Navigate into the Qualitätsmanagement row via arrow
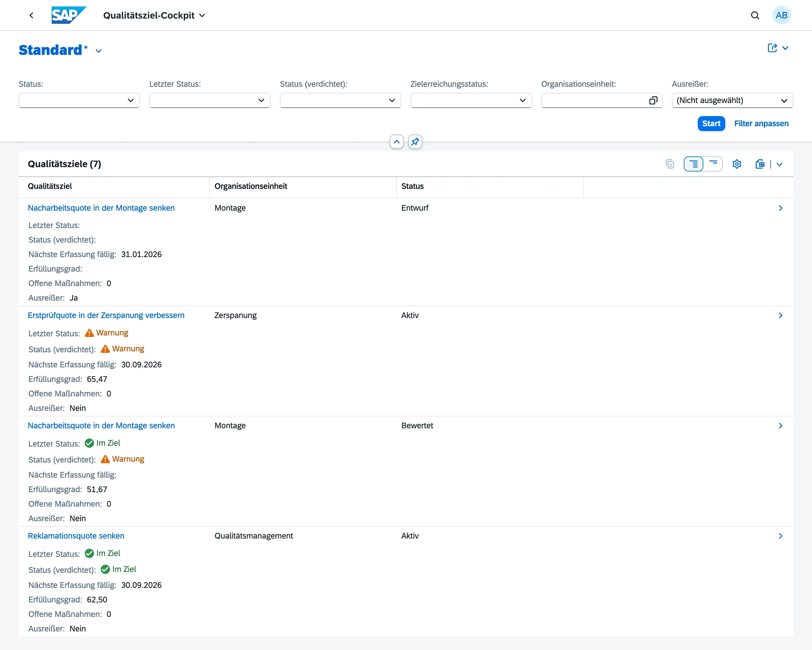This screenshot has height=650, width=812. (780, 536)
